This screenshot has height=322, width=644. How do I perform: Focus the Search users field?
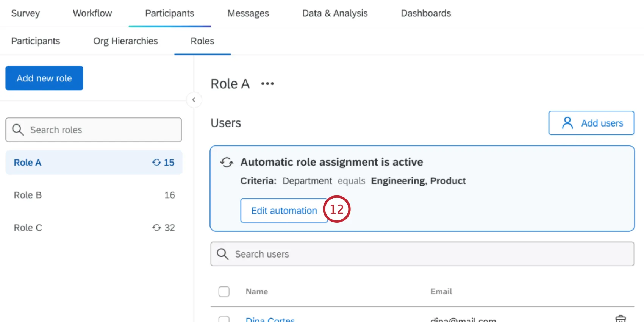(x=422, y=254)
